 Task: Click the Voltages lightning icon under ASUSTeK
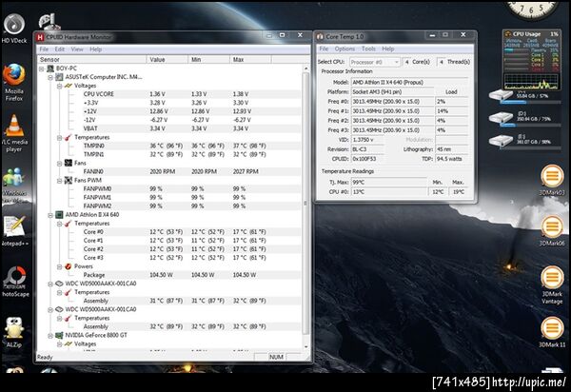(69, 86)
